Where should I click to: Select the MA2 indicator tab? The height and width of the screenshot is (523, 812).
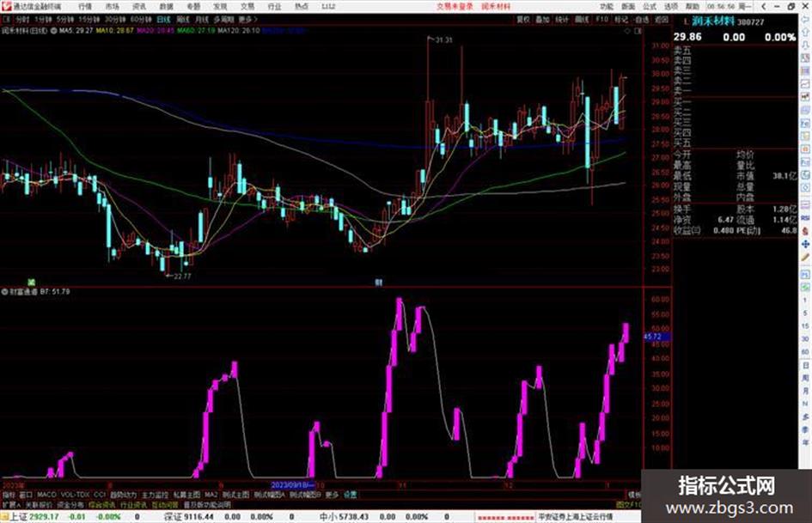click(211, 495)
